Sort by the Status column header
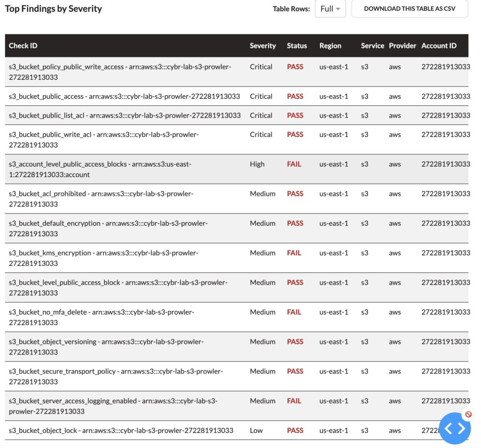 tap(297, 46)
